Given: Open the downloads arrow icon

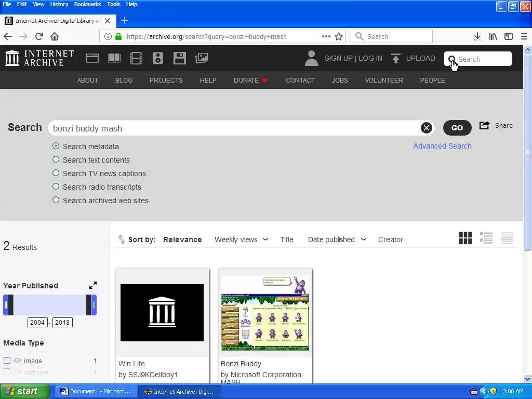Looking at the screenshot, I should click(x=477, y=36).
